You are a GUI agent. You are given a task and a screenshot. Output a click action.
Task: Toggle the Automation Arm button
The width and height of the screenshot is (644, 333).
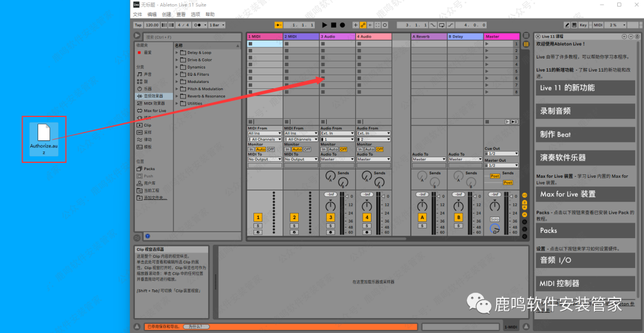(x=363, y=25)
